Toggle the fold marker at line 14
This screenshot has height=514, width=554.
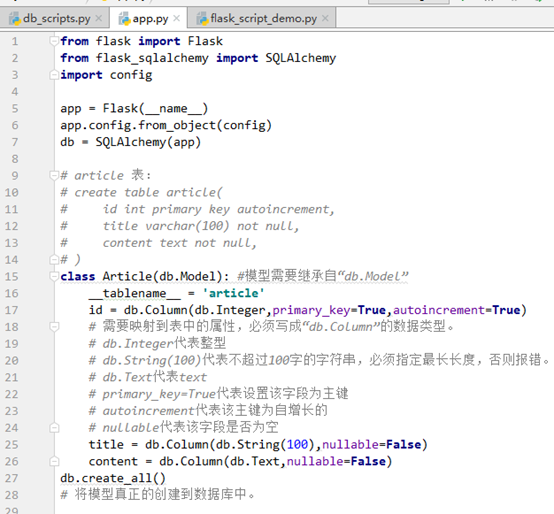[x=54, y=260]
